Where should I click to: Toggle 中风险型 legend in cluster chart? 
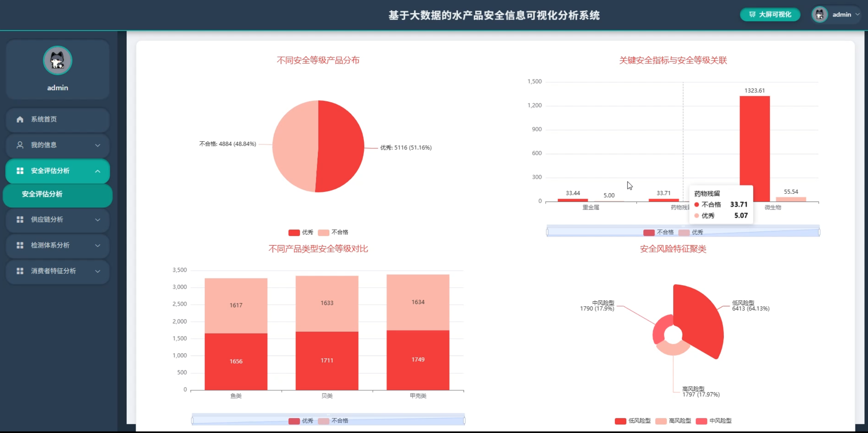point(714,421)
